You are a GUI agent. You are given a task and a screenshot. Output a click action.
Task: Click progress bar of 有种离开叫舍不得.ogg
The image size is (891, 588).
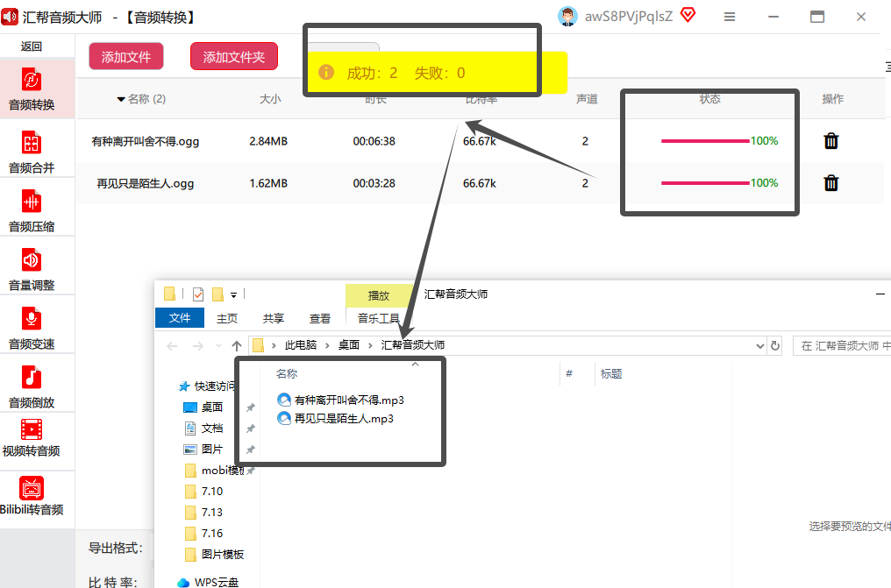coord(705,141)
